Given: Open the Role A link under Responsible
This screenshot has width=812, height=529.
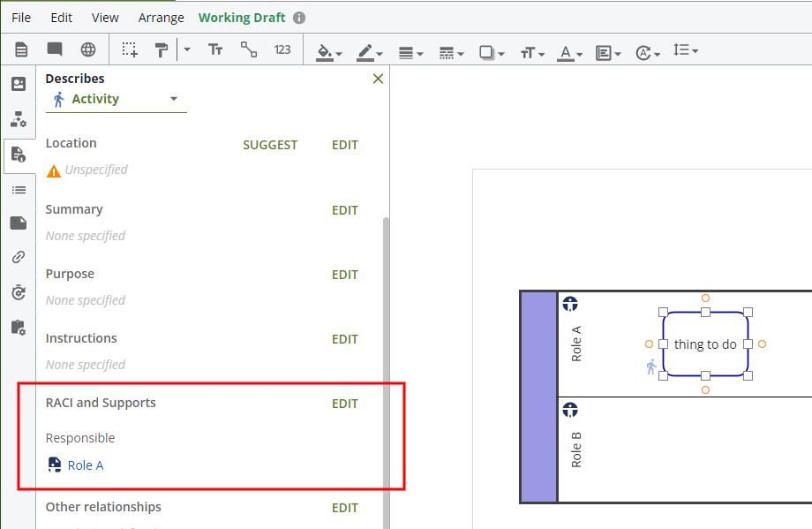Looking at the screenshot, I should coord(85,465).
